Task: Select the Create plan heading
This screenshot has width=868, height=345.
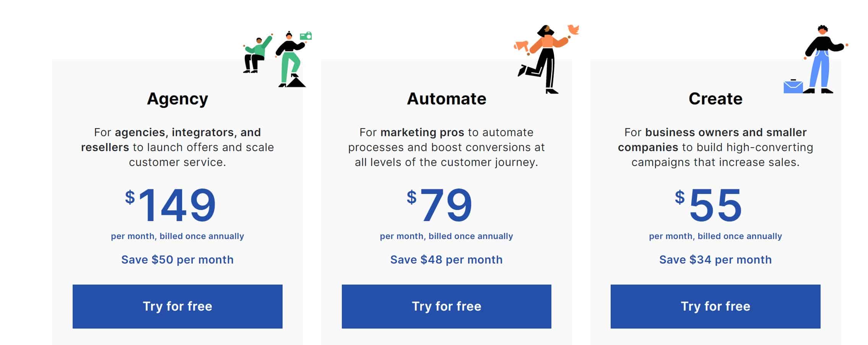Action: (x=715, y=99)
